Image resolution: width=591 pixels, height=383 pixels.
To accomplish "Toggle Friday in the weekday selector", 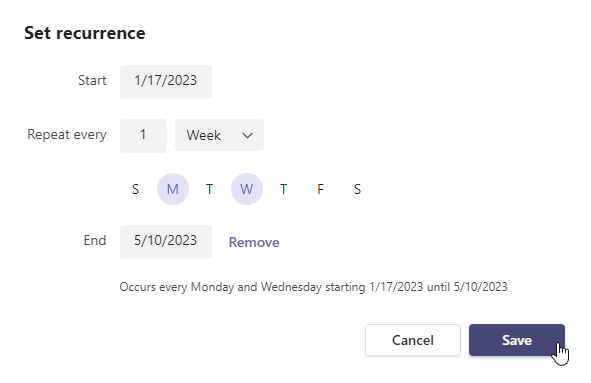I will click(x=320, y=189).
